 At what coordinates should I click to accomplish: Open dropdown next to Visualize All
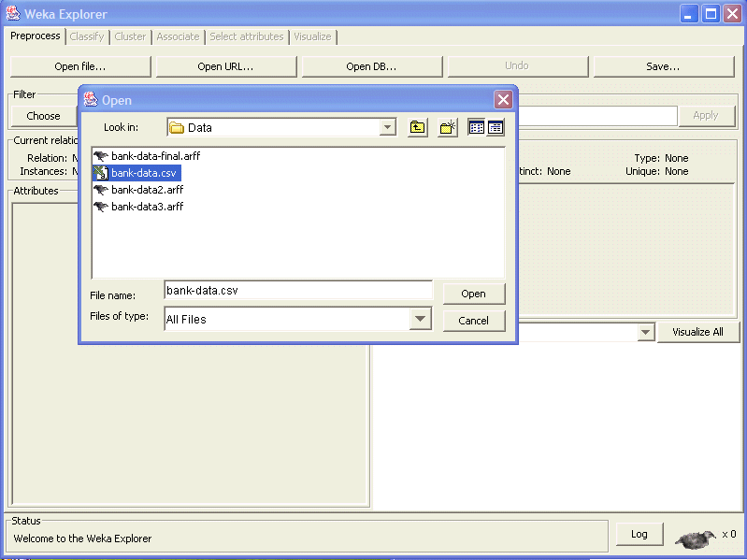coord(646,332)
